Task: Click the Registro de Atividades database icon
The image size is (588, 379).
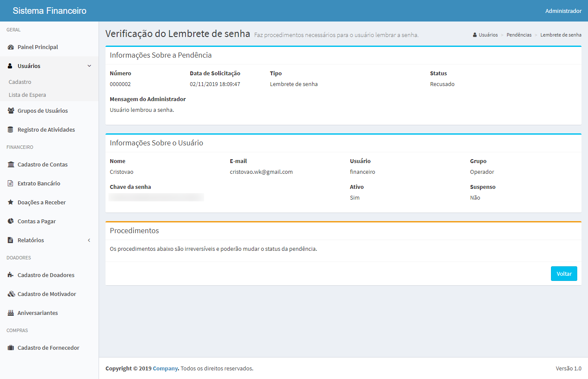Action: point(11,130)
